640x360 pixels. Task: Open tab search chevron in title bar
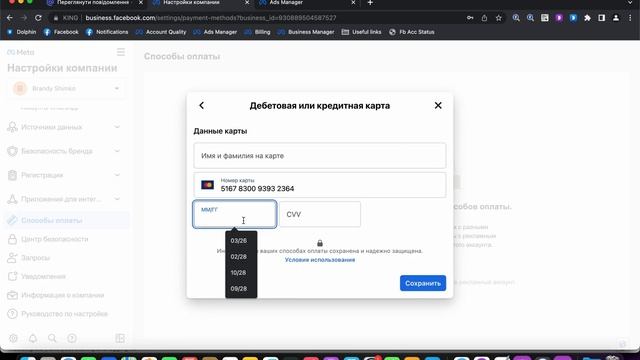coord(631,3)
